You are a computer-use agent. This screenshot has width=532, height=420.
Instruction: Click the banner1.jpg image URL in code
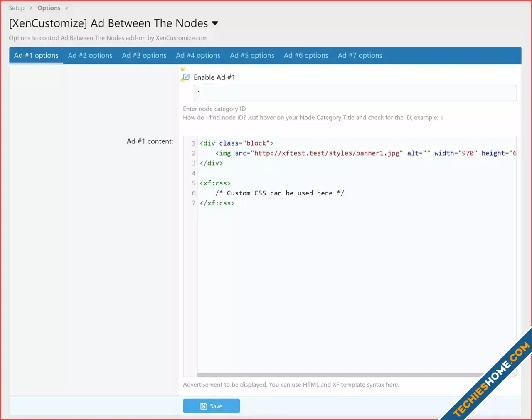[327, 153]
